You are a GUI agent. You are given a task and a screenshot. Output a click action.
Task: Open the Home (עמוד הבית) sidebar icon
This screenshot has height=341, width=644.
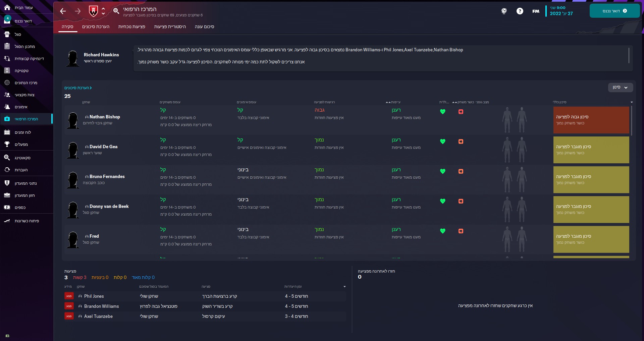pyautogui.click(x=7, y=8)
